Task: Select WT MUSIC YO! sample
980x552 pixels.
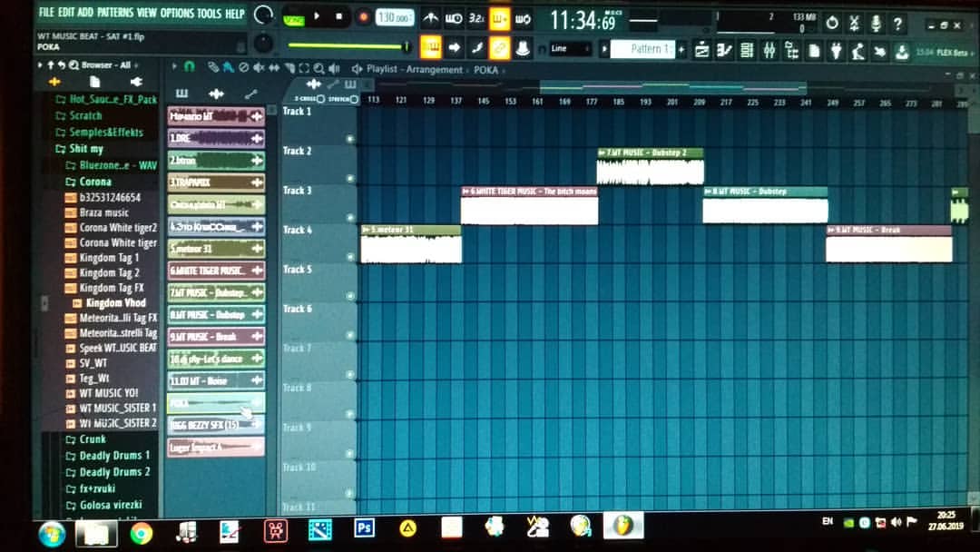Action: (102, 393)
